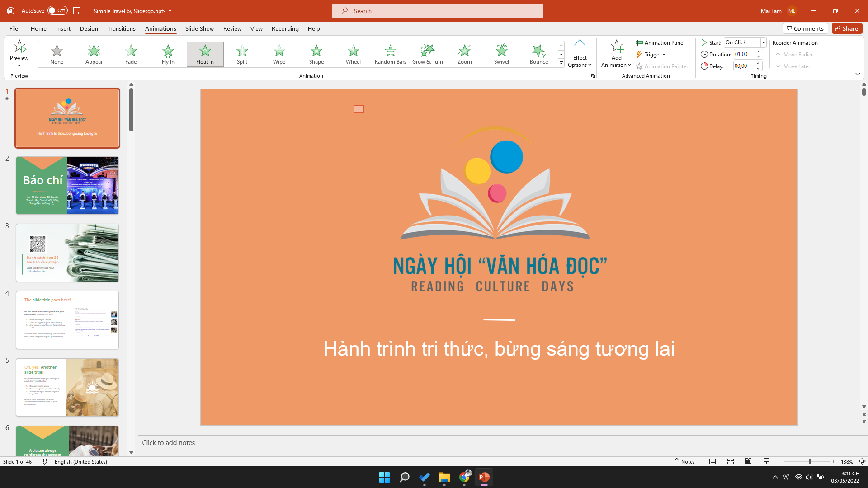
Task: Open the Trigger dropdown
Action: pos(651,54)
